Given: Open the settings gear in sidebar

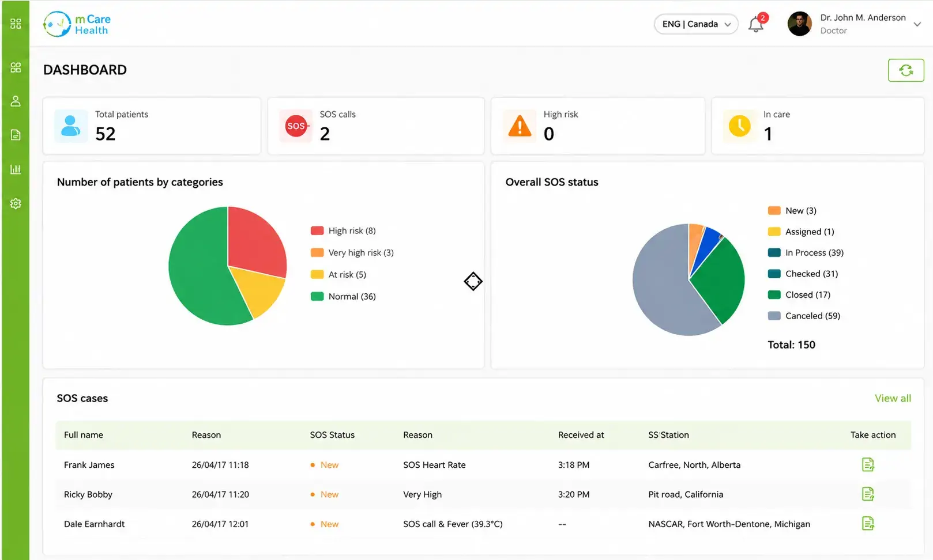Looking at the screenshot, I should pyautogui.click(x=16, y=203).
